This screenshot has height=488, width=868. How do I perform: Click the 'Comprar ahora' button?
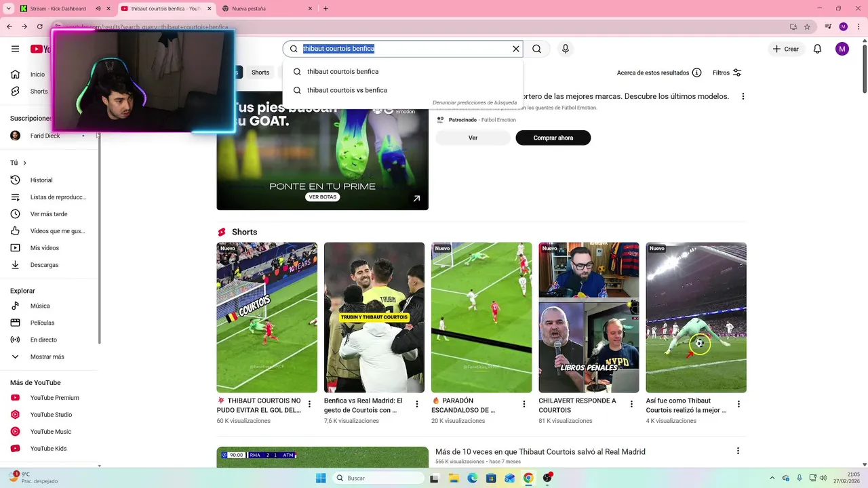(553, 138)
